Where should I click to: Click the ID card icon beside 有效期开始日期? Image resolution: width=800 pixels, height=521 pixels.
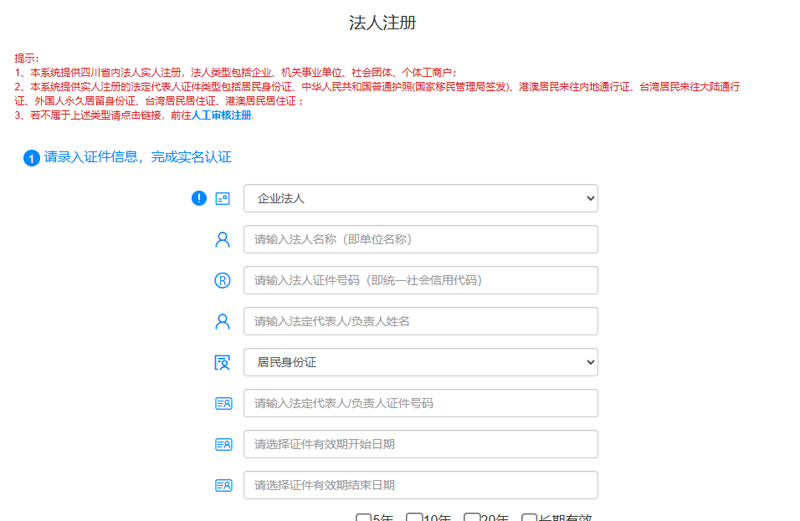tap(223, 444)
